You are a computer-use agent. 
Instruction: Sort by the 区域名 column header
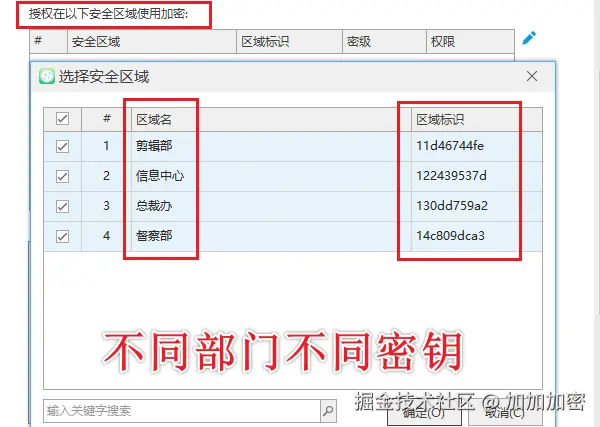pos(271,119)
